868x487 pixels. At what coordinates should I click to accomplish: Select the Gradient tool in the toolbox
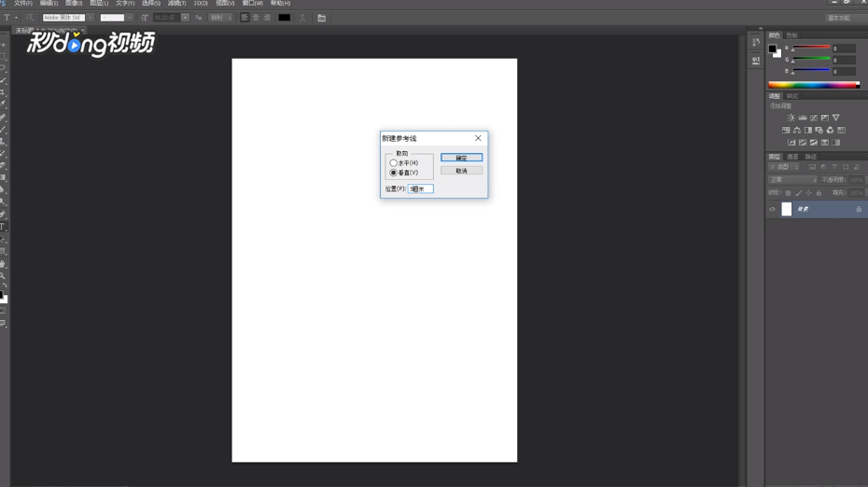(x=3, y=177)
